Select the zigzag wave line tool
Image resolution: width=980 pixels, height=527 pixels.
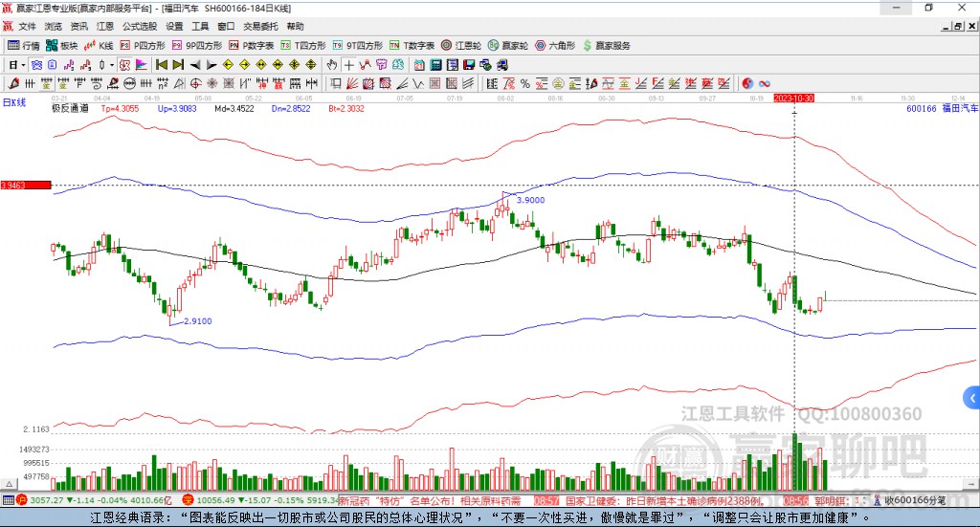[418, 83]
